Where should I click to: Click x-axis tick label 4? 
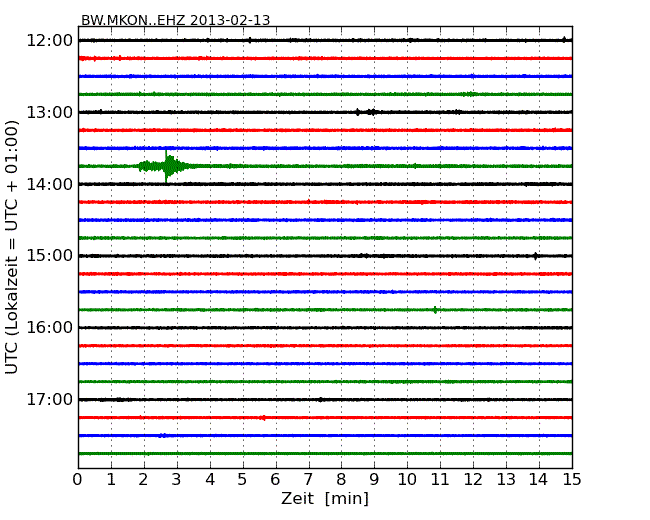pos(210,480)
